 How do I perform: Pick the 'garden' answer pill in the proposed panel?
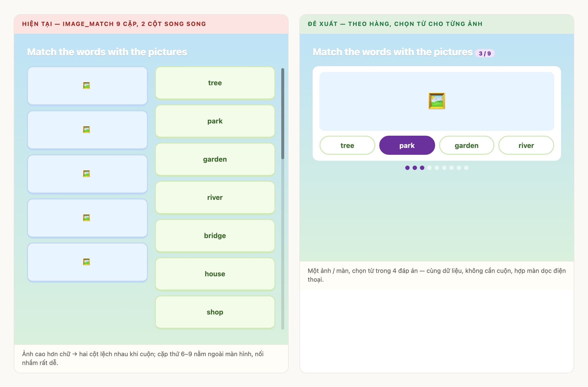(x=466, y=145)
